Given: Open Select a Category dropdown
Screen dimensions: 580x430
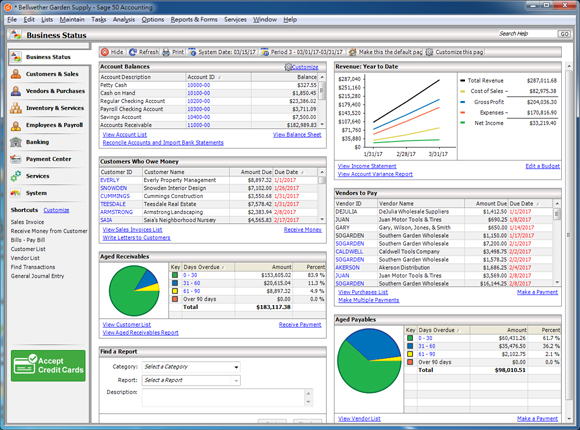Looking at the screenshot, I should pyautogui.click(x=191, y=367).
